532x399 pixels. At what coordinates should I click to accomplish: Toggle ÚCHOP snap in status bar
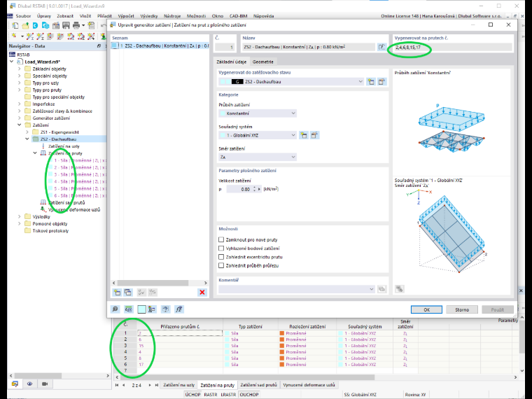tap(192, 395)
